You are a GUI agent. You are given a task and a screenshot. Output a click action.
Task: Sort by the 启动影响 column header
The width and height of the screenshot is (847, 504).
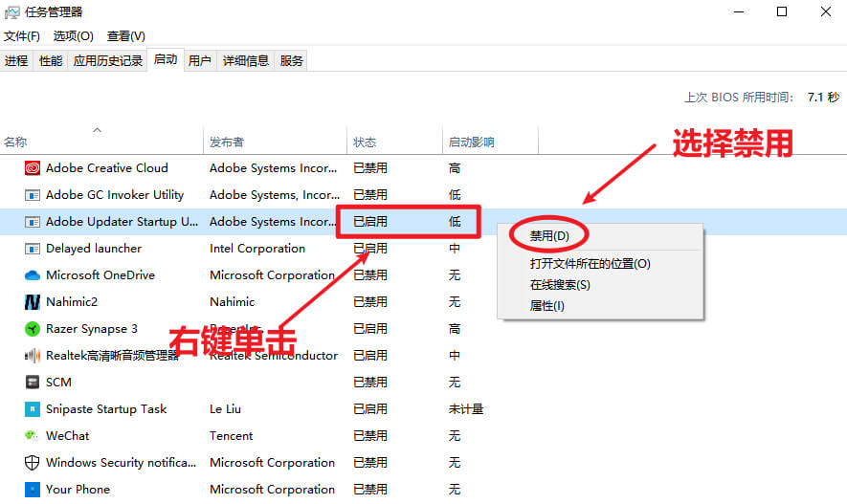pos(471,142)
